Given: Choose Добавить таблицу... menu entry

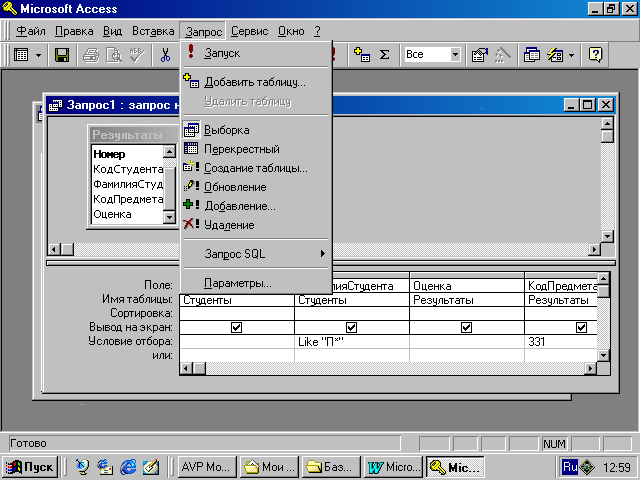Looking at the screenshot, I should pos(257,82).
